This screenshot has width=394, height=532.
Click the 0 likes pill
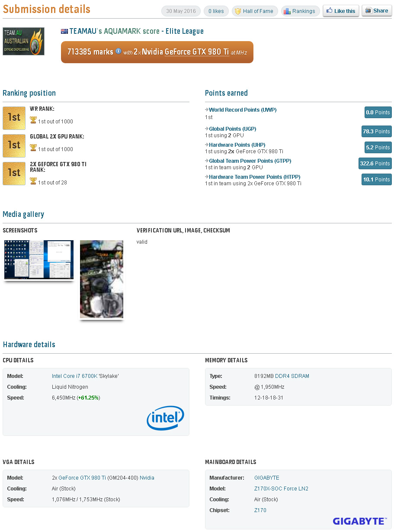point(216,11)
